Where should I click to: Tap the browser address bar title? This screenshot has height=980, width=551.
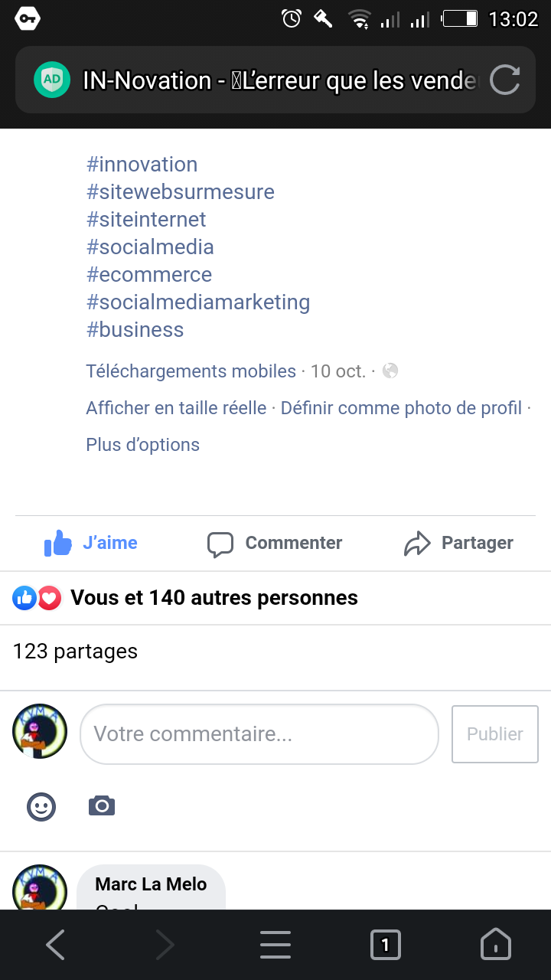(279, 80)
